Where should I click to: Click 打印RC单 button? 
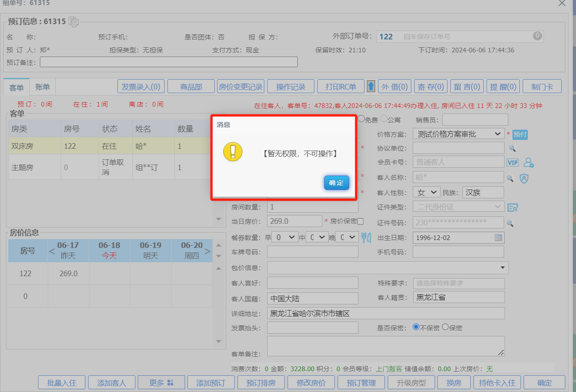pos(341,87)
